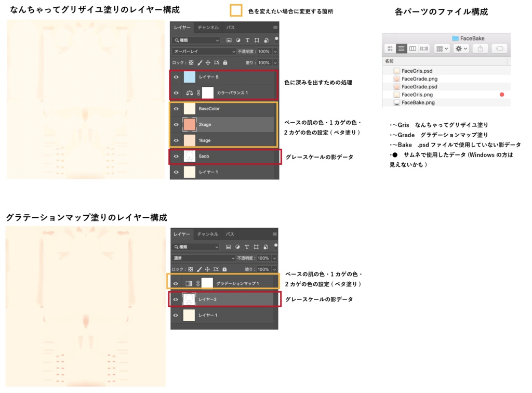Select the filter-by-type-layers T icon
The image size is (532, 393).
click(x=247, y=41)
